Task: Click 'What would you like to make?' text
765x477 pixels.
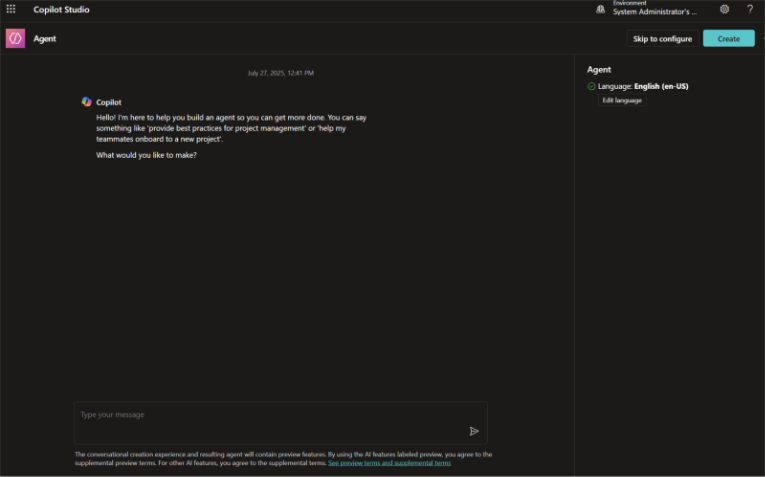Action: (x=146, y=155)
